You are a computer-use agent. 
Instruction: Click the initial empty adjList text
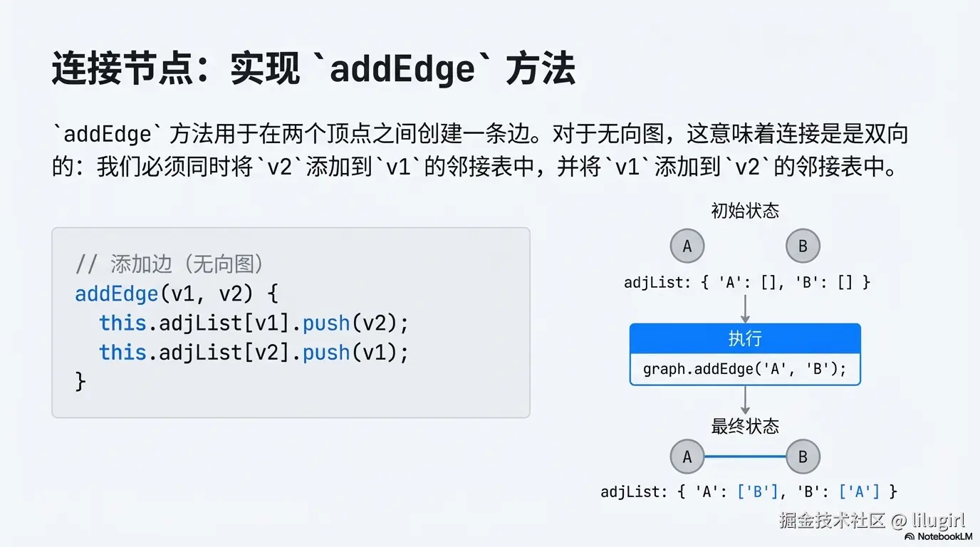tap(746, 282)
